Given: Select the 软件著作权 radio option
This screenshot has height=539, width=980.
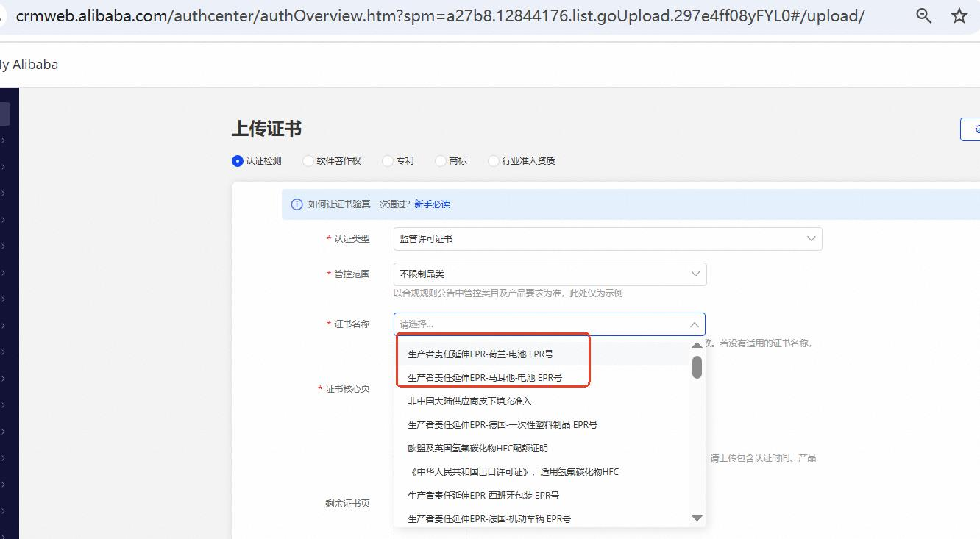Looking at the screenshot, I should (308, 161).
